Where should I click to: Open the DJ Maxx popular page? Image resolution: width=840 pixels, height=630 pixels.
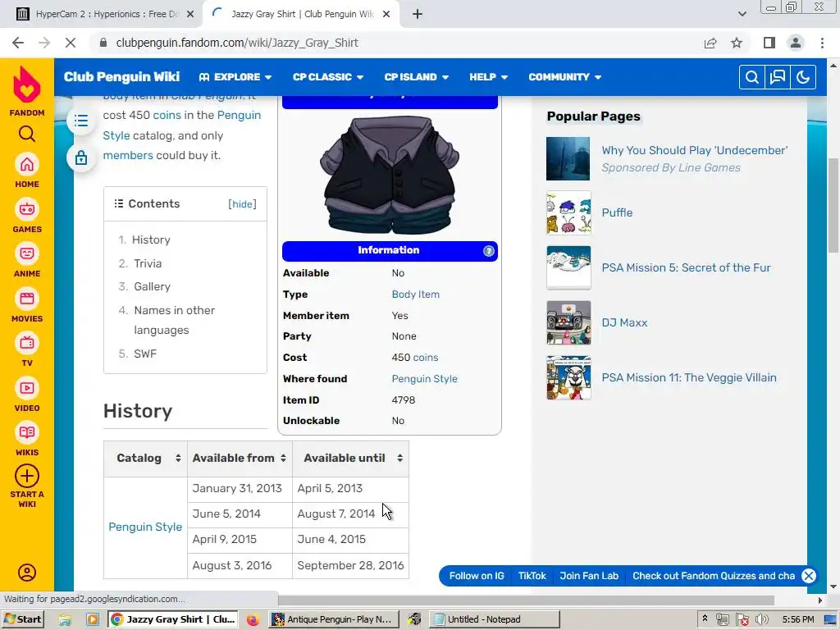624,323
